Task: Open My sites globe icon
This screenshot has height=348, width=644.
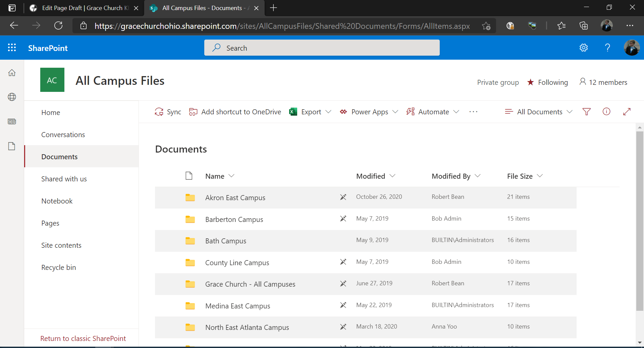Action: (x=12, y=97)
